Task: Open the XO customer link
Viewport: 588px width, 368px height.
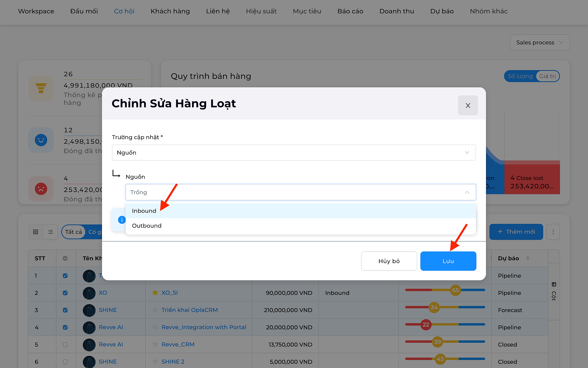Action: coord(103,293)
